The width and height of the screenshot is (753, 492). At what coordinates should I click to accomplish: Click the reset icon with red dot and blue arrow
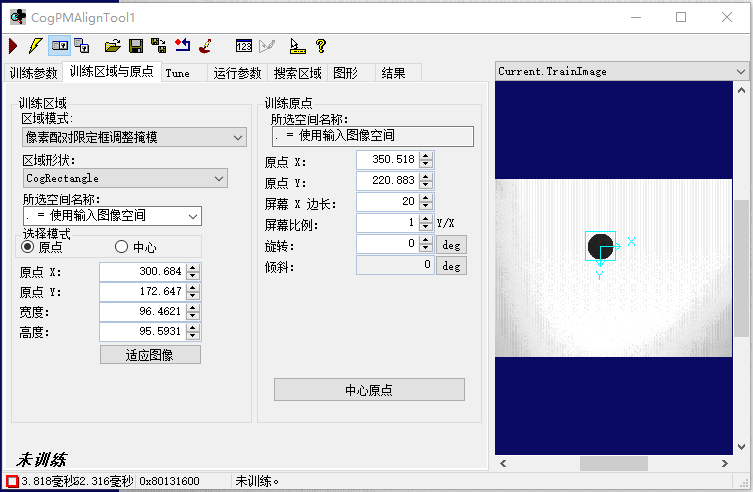(x=182, y=46)
